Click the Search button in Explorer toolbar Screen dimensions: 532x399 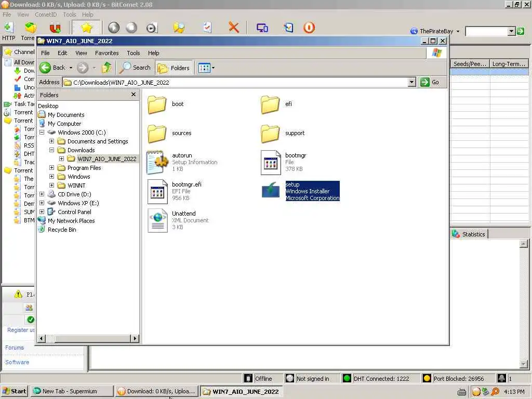point(136,68)
